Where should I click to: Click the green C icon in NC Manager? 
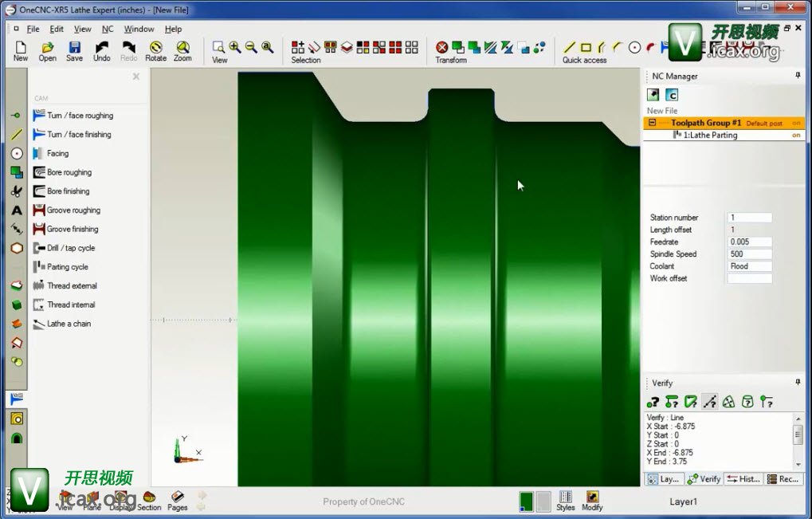672,95
